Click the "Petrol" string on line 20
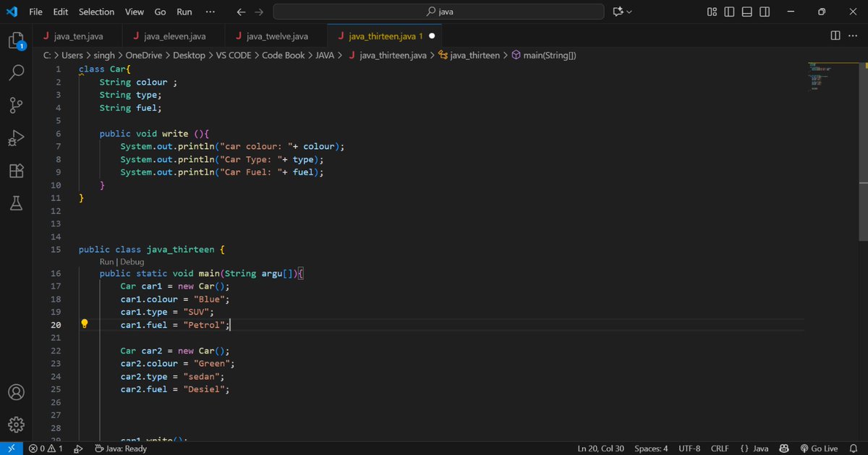Image resolution: width=868 pixels, height=455 pixels. [x=203, y=325]
